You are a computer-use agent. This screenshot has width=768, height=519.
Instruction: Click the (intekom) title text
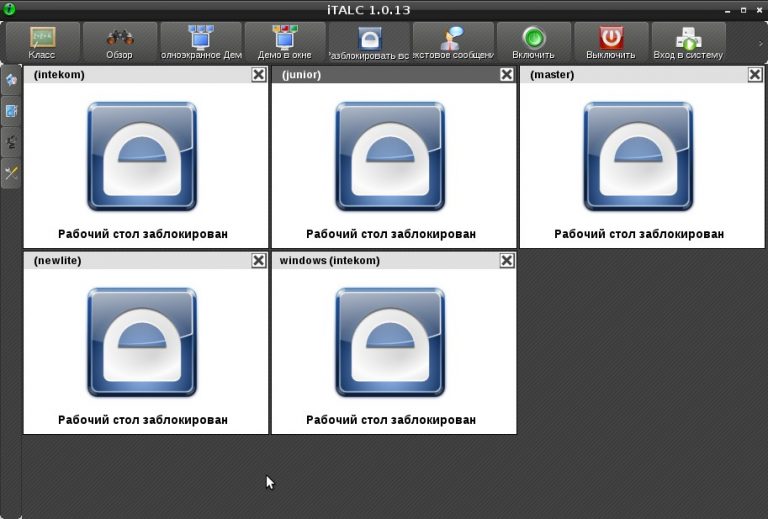coord(59,74)
